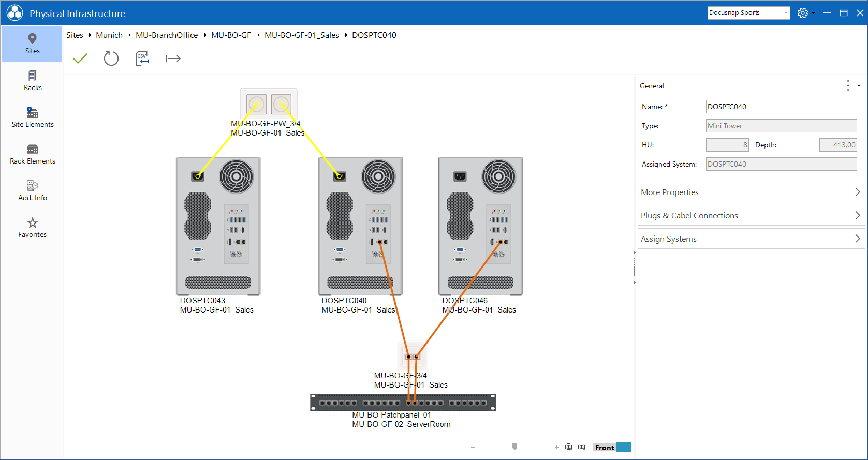This screenshot has width=868, height=460.
Task: Open Site Elements in sidebar
Action: click(32, 117)
